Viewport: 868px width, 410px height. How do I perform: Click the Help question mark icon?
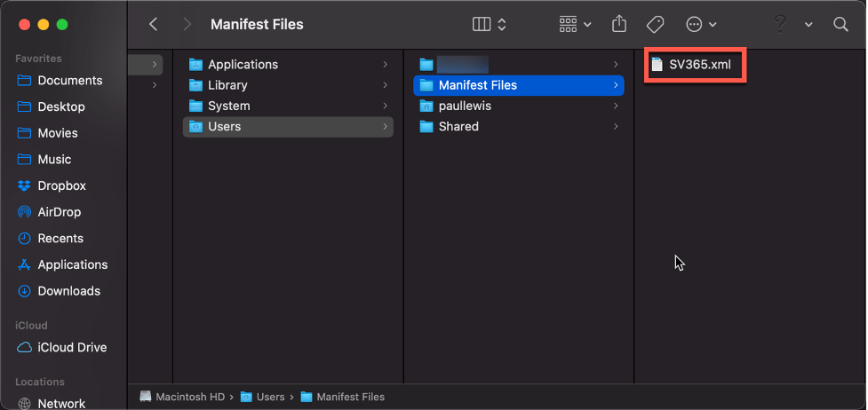pos(779,25)
